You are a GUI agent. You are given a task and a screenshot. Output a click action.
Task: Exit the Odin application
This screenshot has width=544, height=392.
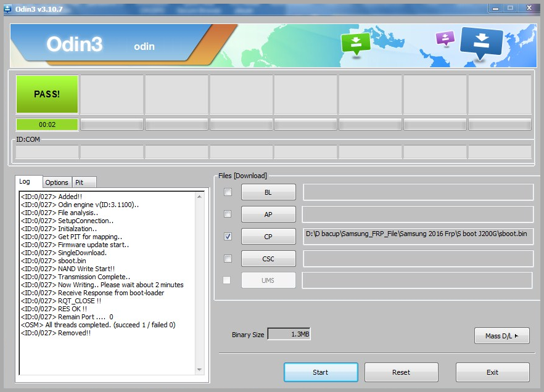(493, 372)
